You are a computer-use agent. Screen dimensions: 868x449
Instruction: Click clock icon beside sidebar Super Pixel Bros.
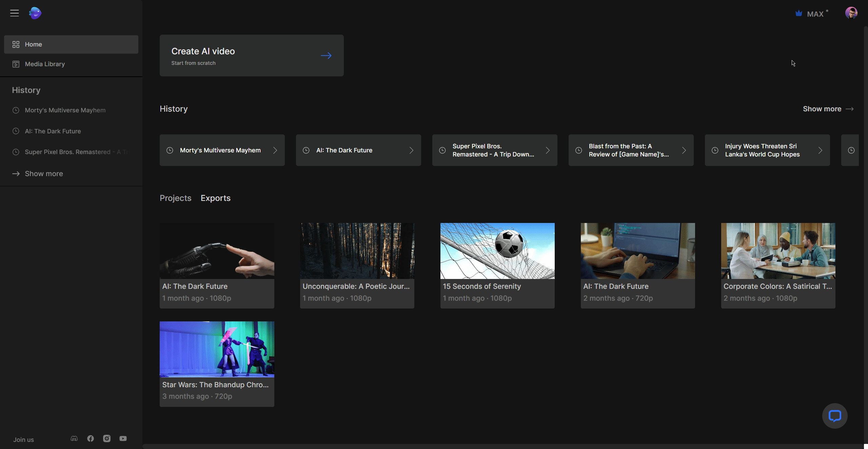click(x=16, y=152)
